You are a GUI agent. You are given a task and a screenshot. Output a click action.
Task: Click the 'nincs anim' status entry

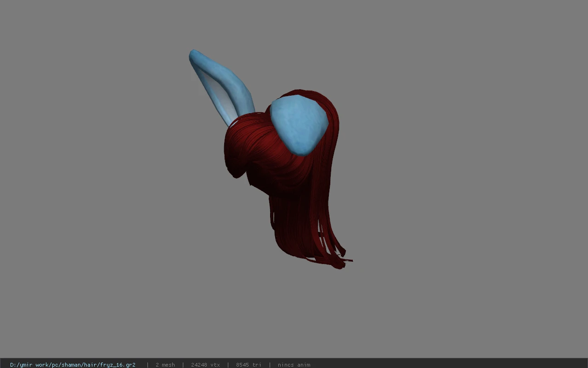tap(294, 365)
